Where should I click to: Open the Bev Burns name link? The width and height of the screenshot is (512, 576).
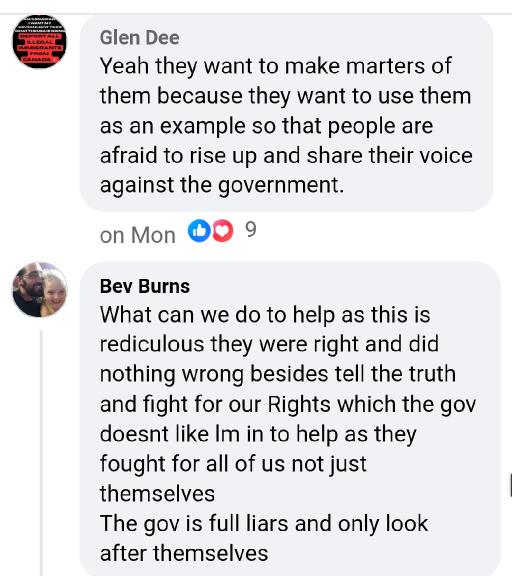click(145, 286)
